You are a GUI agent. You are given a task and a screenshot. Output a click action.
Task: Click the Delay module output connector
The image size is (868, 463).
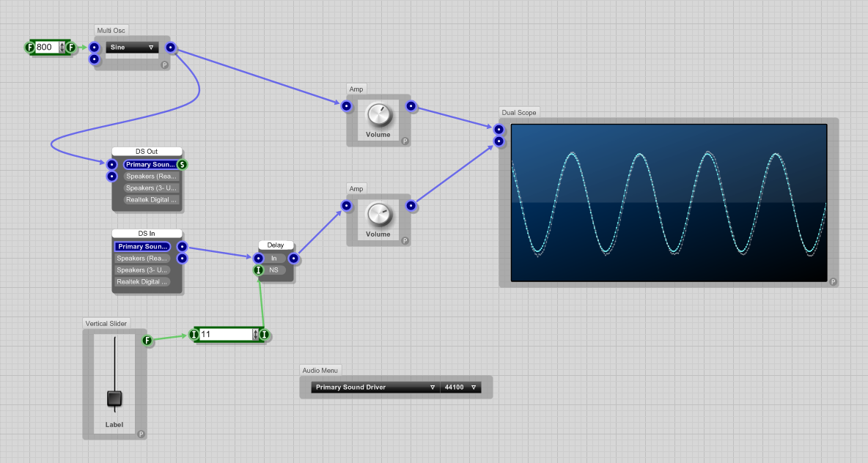(293, 259)
